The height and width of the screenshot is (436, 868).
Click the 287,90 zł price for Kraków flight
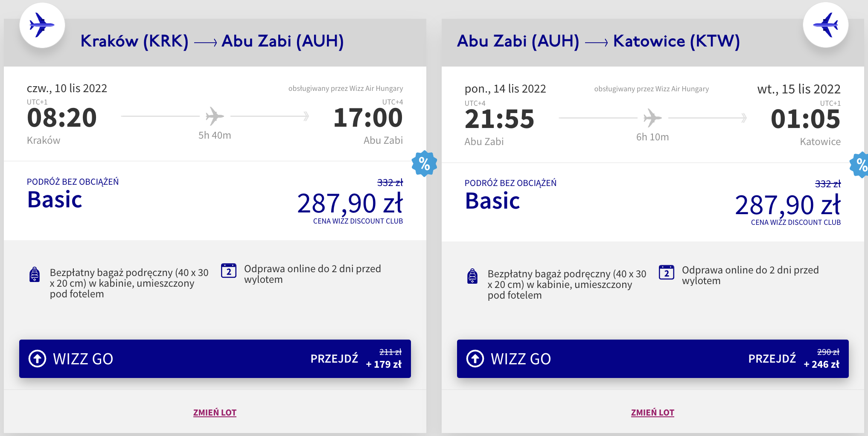click(350, 203)
